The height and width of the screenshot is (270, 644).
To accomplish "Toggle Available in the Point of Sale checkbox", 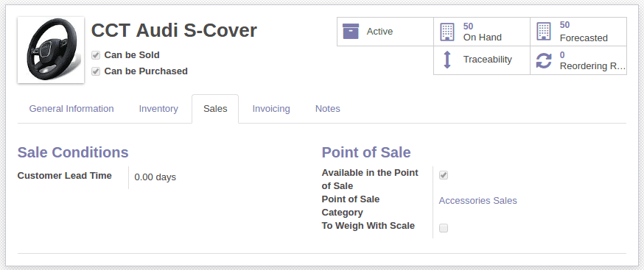I will pos(444,175).
